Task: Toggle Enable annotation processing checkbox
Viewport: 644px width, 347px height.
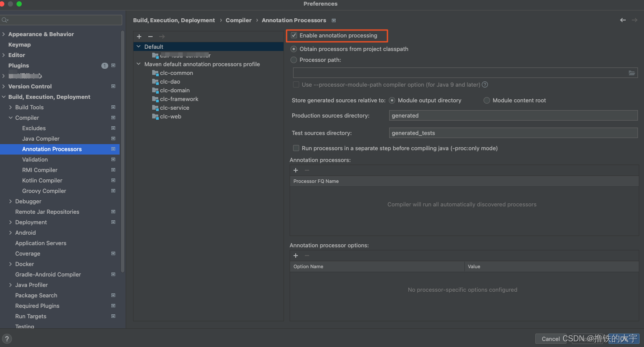Action: (294, 35)
